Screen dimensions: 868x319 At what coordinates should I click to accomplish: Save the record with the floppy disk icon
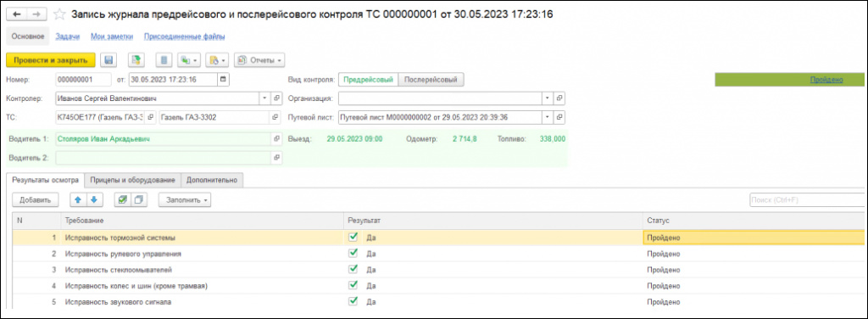click(108, 59)
